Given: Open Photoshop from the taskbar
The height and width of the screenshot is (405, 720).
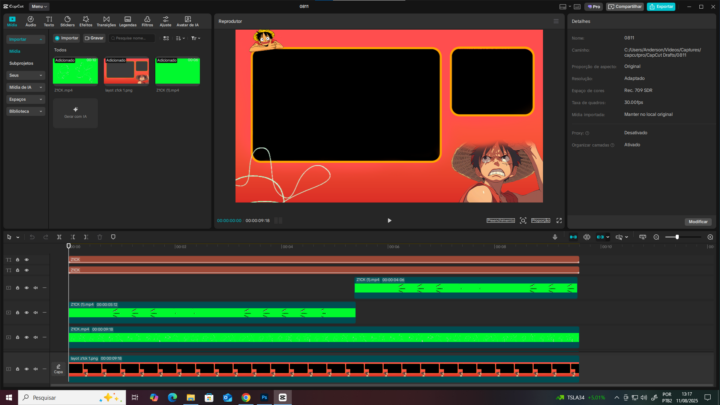Looking at the screenshot, I should 264,398.
